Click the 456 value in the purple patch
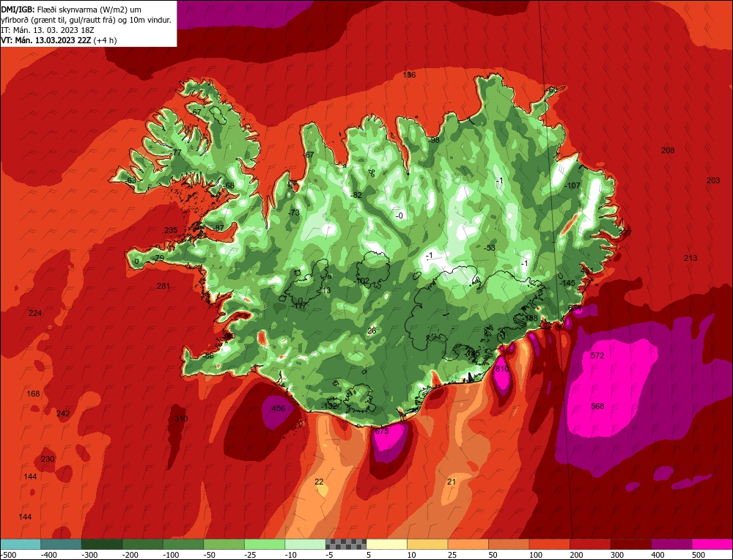733x560 pixels. pos(278,408)
